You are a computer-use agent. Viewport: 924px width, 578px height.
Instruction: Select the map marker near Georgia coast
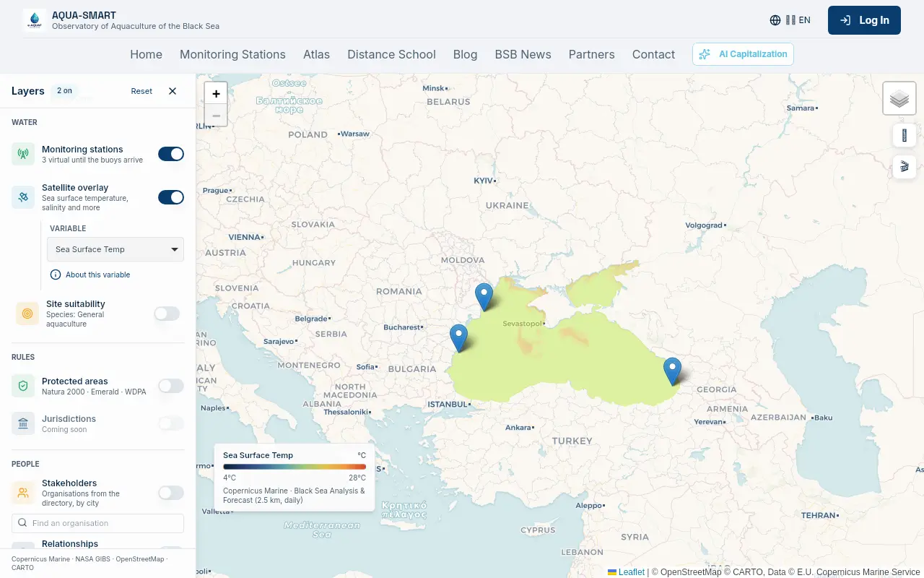pyautogui.click(x=672, y=371)
